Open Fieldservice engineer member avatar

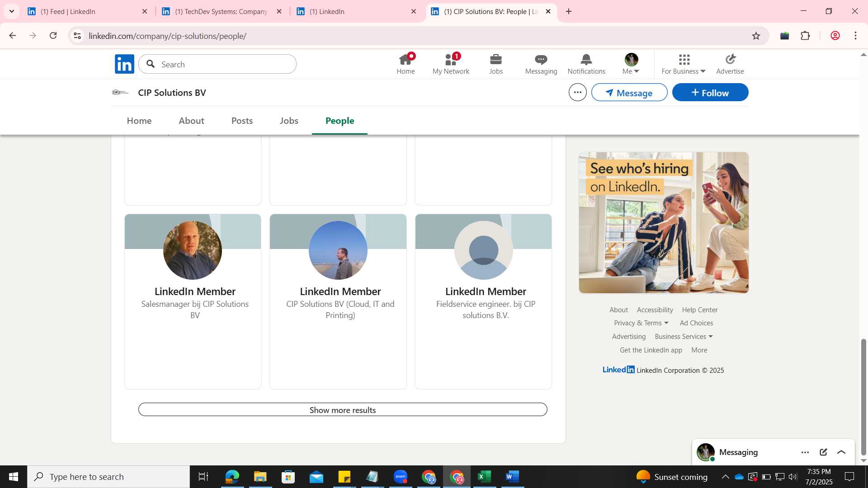pos(483,250)
